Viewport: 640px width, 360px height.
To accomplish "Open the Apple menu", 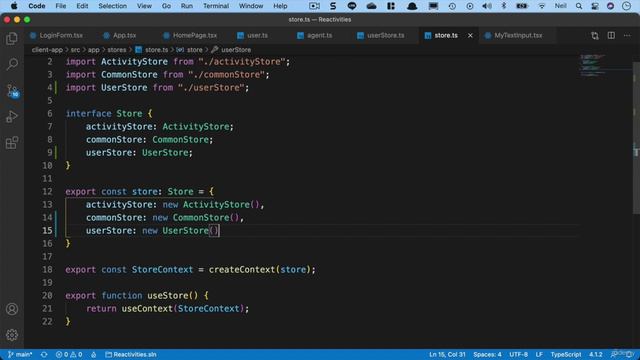I will (x=14, y=6).
